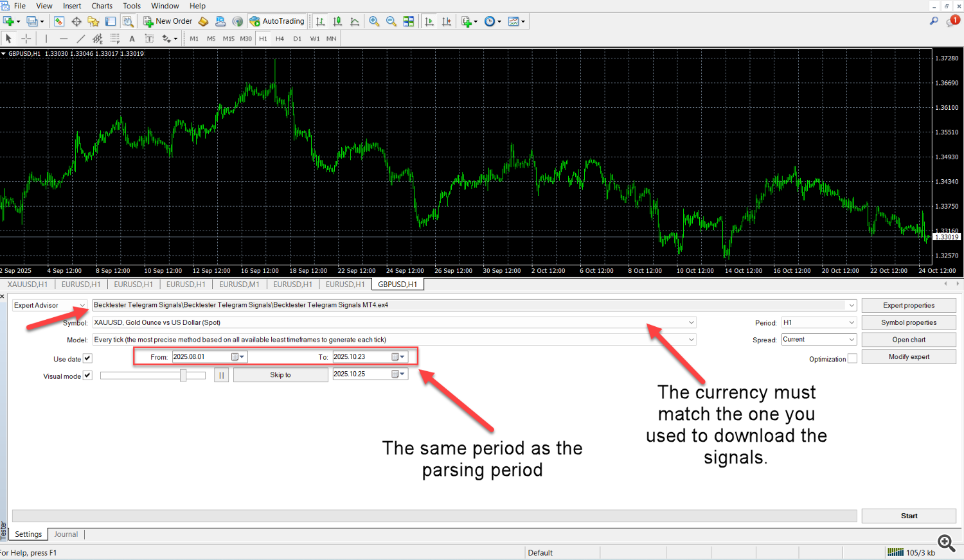The height and width of the screenshot is (560, 964).
Task: Pick the horizontal line tool
Action: 63,39
